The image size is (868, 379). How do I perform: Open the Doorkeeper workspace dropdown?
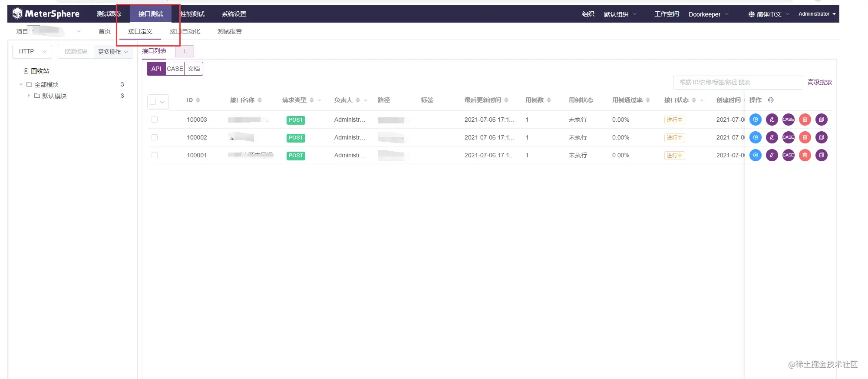pos(709,14)
